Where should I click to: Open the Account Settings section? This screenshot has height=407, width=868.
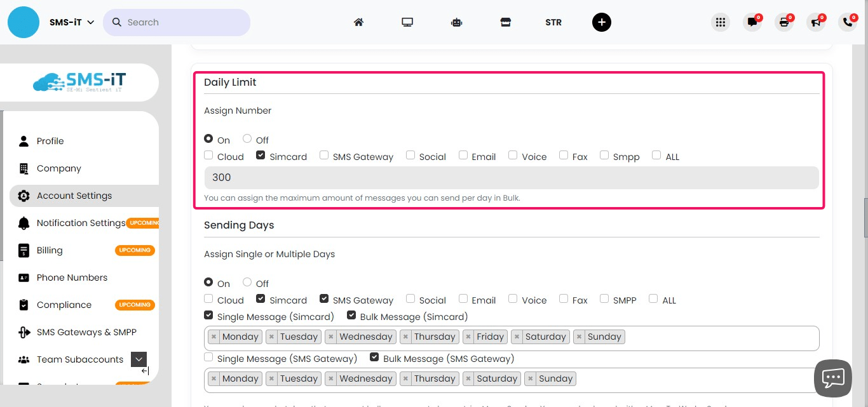[x=74, y=196]
